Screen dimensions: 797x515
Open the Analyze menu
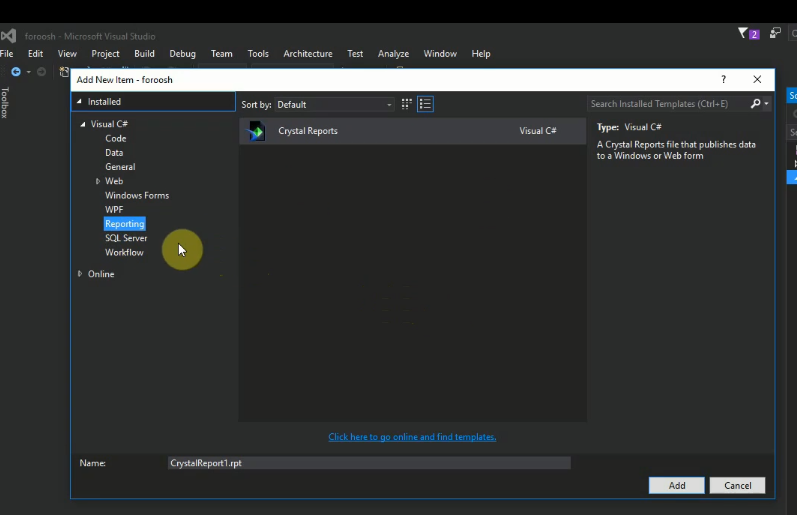click(x=393, y=53)
